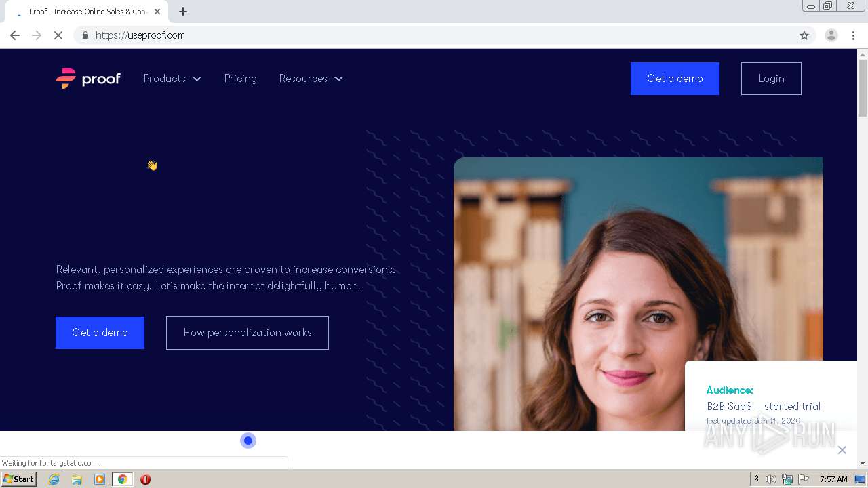Image resolution: width=868 pixels, height=488 pixels.
Task: Click the woman's portrait image
Action: 638,294
